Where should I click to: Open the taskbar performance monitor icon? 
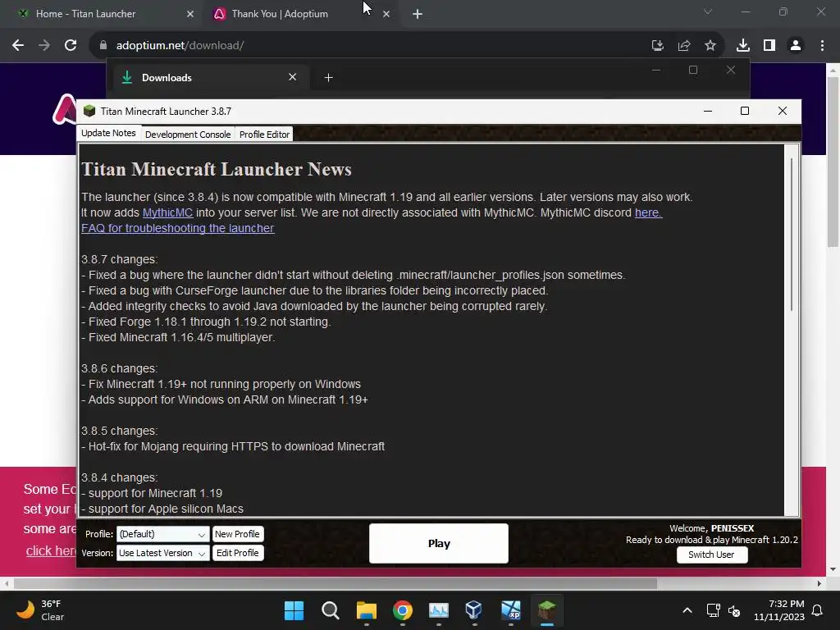click(438, 610)
